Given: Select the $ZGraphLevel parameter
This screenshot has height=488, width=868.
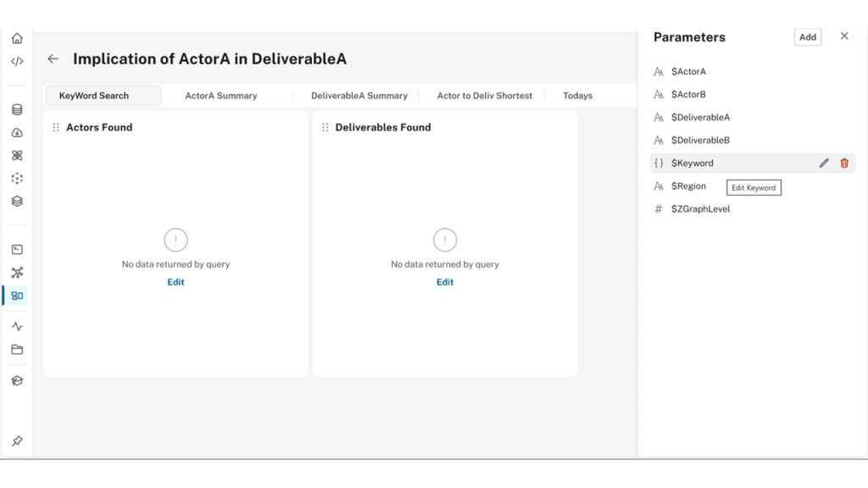Looking at the screenshot, I should (x=700, y=209).
